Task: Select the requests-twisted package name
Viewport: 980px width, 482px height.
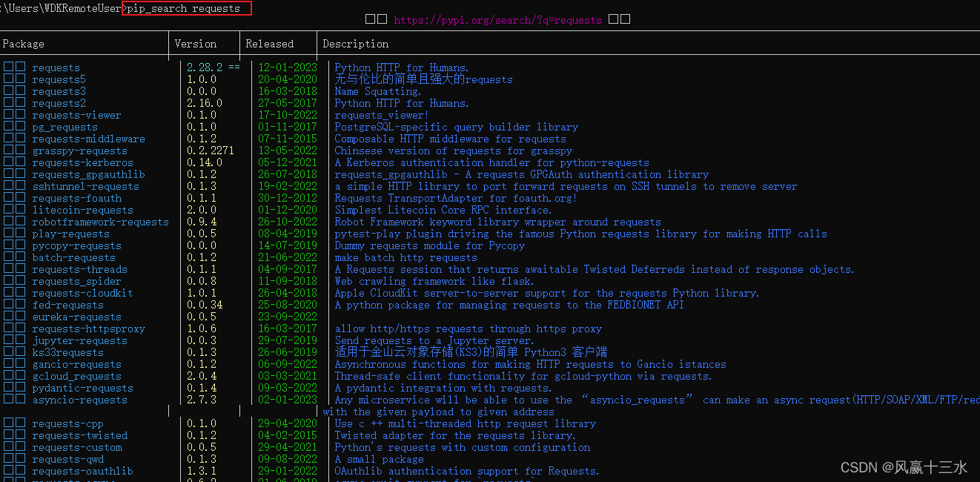Action: 79,435
